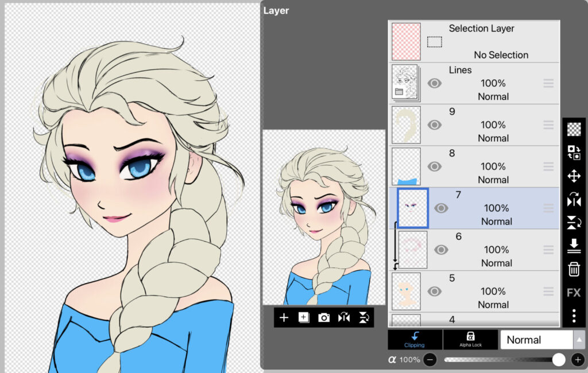Flip canvas vertically in bottom toolbar
Image resolution: width=588 pixels, height=373 pixels.
click(363, 317)
